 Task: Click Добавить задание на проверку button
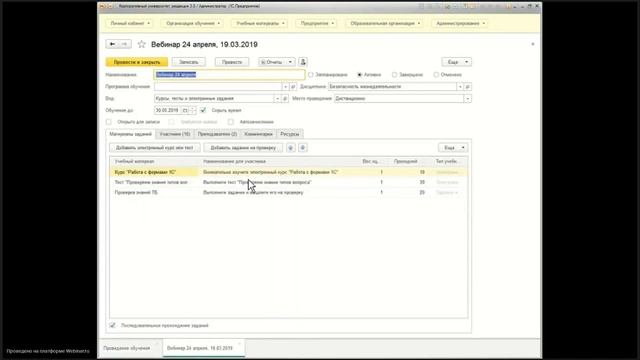coord(243,148)
